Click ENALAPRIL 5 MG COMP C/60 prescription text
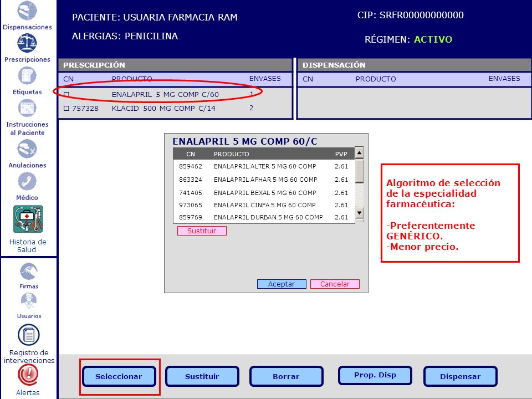Viewport: 532px width, 399px height. [165, 94]
